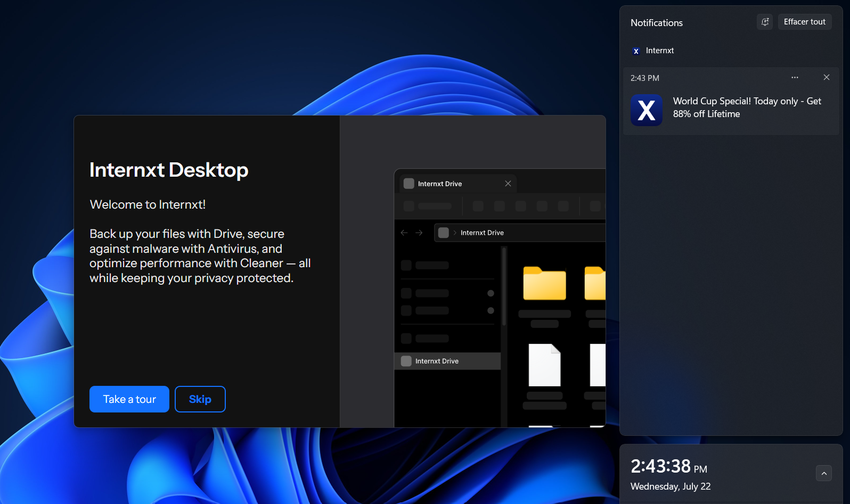850x504 pixels.
Task: Click the Wednesday, July 22 date
Action: coord(671,486)
